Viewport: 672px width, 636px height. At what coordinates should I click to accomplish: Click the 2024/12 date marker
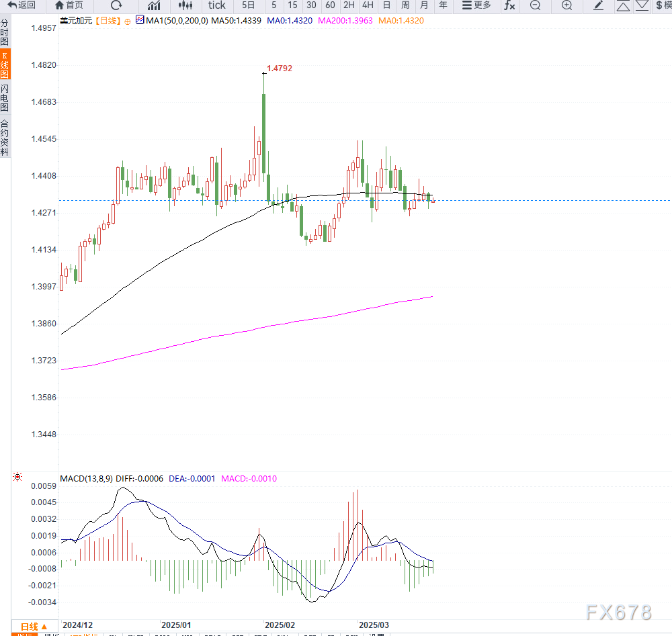coord(77,625)
